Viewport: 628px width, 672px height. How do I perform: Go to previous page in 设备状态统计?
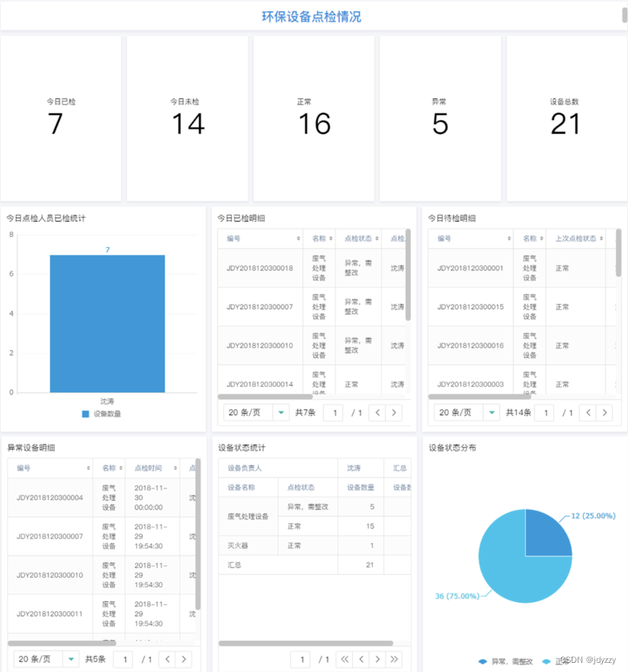[361, 659]
